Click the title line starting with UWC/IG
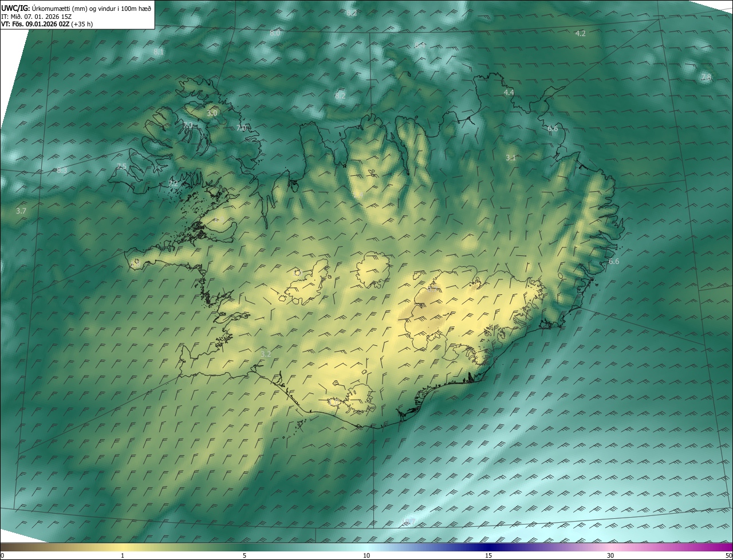This screenshot has height=560, width=733. pos(76,9)
